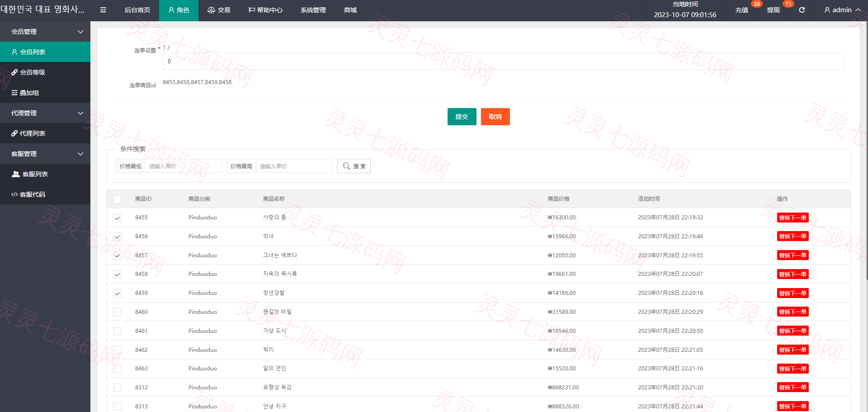Image resolution: width=868 pixels, height=412 pixels.
Task: Click the magnifier icon in the search button
Action: pyautogui.click(x=346, y=166)
